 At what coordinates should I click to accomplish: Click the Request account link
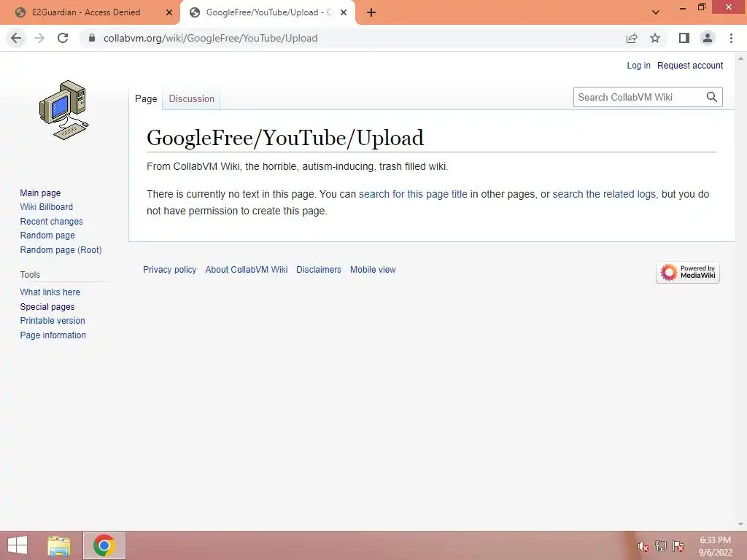pos(690,65)
